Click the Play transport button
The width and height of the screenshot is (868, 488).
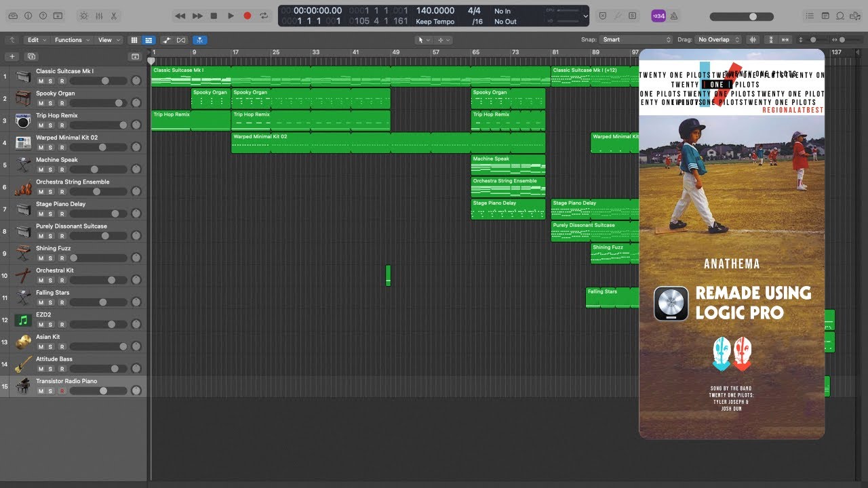(x=231, y=16)
